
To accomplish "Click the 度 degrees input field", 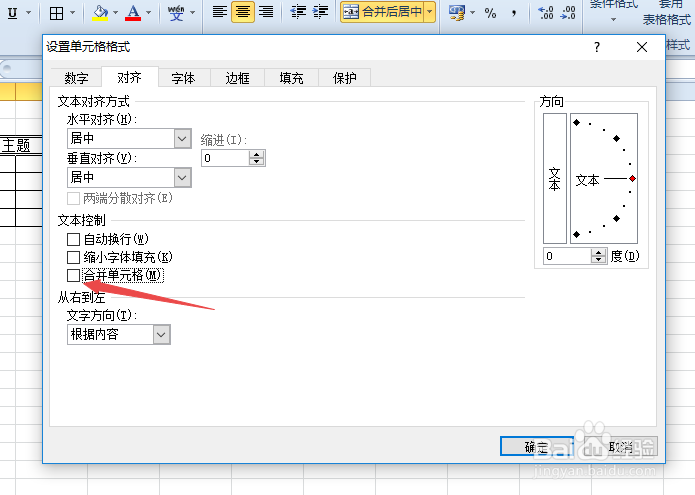I will coord(567,256).
